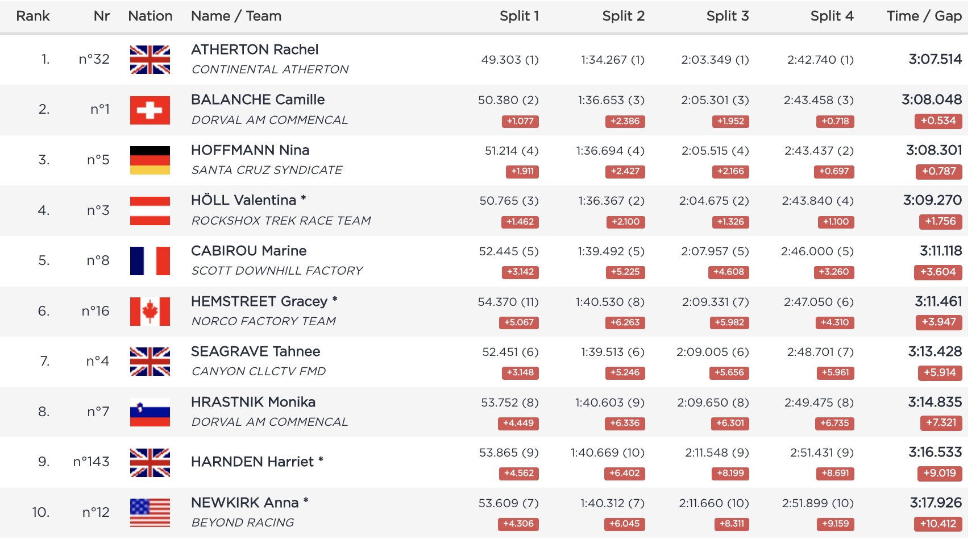Click the Time / Gap column header
Image resolution: width=980 pixels, height=539 pixels.
pyautogui.click(x=924, y=16)
